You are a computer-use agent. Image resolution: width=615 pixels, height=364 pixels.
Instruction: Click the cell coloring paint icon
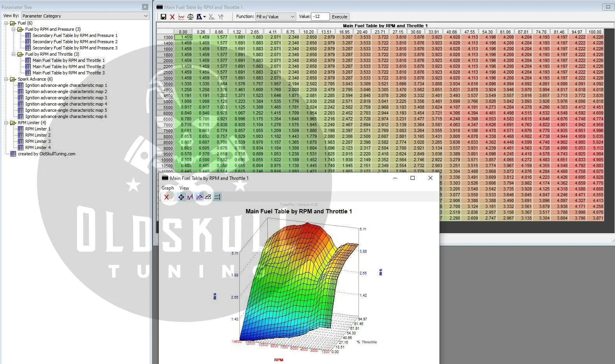[x=199, y=17]
